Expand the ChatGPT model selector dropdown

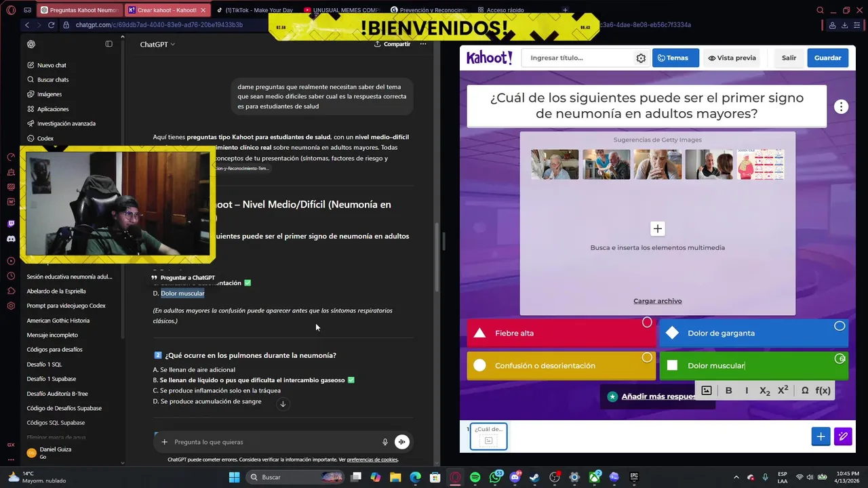pyautogui.click(x=157, y=44)
